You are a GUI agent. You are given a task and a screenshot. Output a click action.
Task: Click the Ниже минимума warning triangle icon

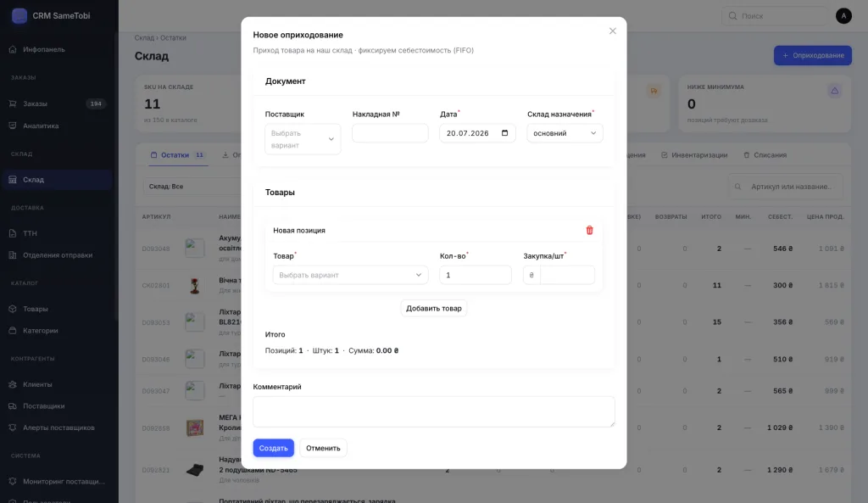pos(834,91)
